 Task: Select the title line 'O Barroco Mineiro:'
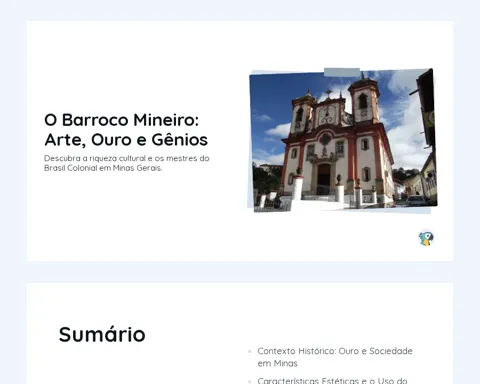coord(121,120)
